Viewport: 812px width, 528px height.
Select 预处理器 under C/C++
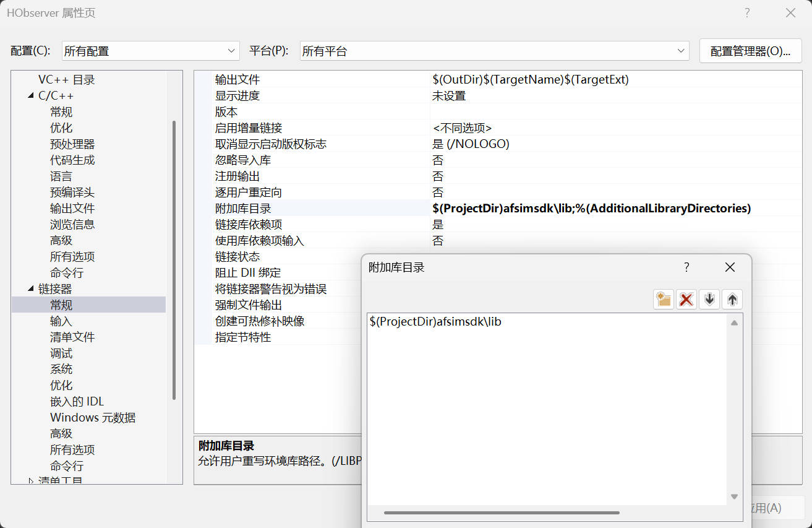[x=72, y=144]
